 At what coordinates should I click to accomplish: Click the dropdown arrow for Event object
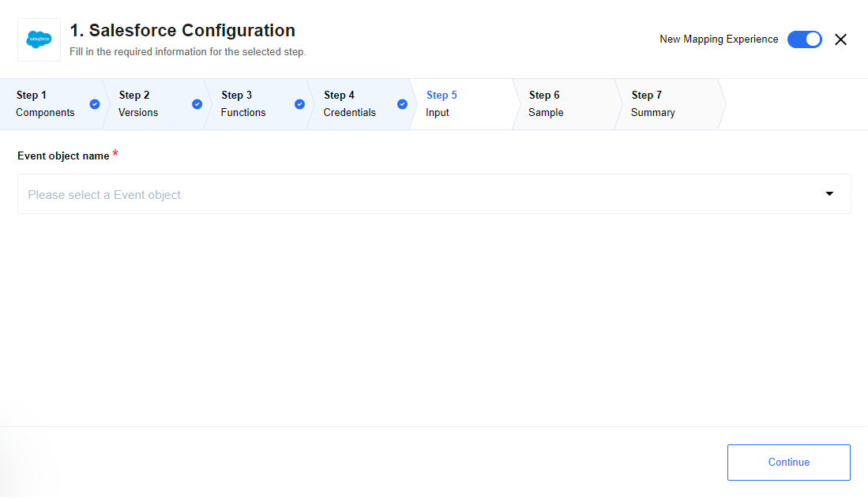coord(829,193)
